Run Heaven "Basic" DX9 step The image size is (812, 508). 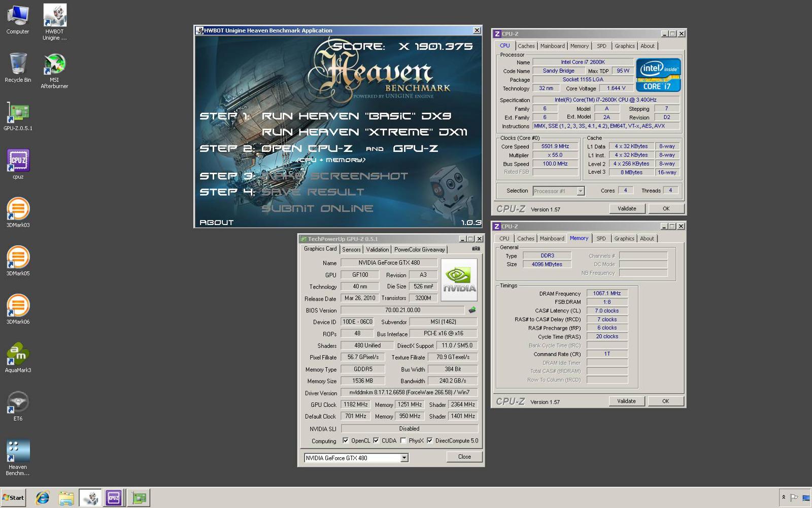pyautogui.click(x=356, y=116)
